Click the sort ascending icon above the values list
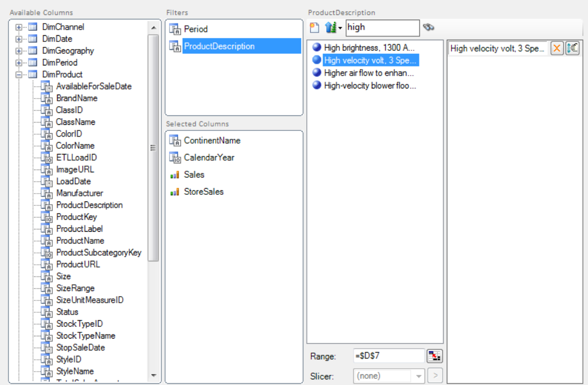The image size is (588, 385). pyautogui.click(x=329, y=27)
